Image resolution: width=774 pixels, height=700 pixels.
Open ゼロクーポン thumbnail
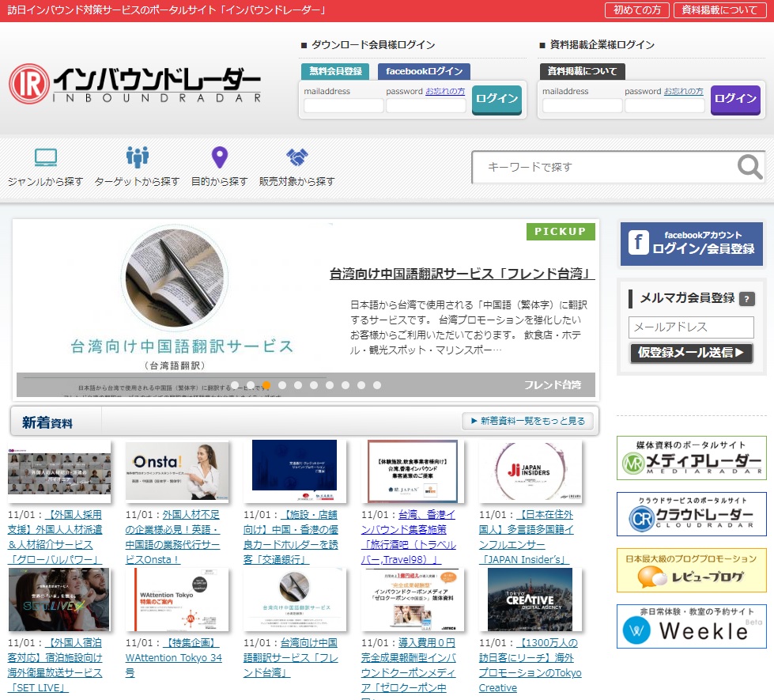click(x=413, y=600)
